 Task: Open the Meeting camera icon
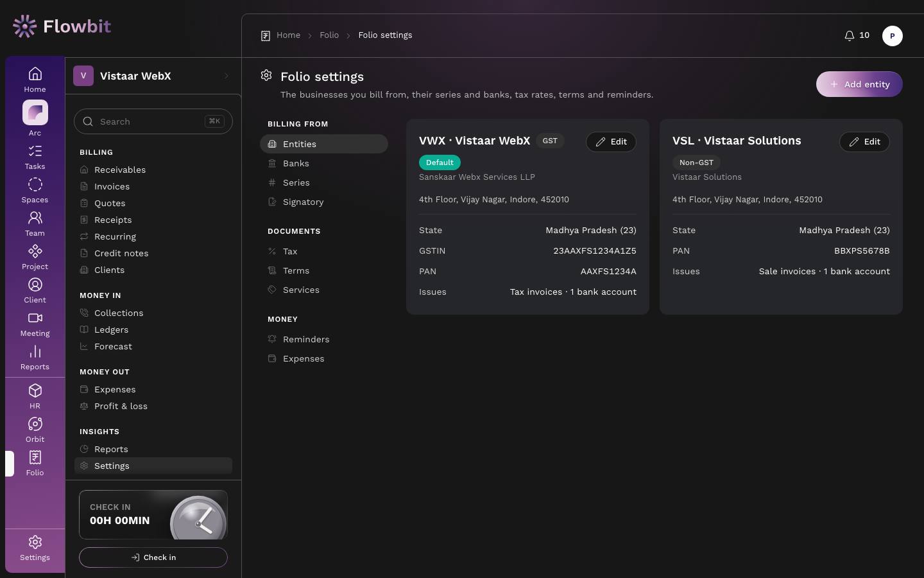click(35, 324)
